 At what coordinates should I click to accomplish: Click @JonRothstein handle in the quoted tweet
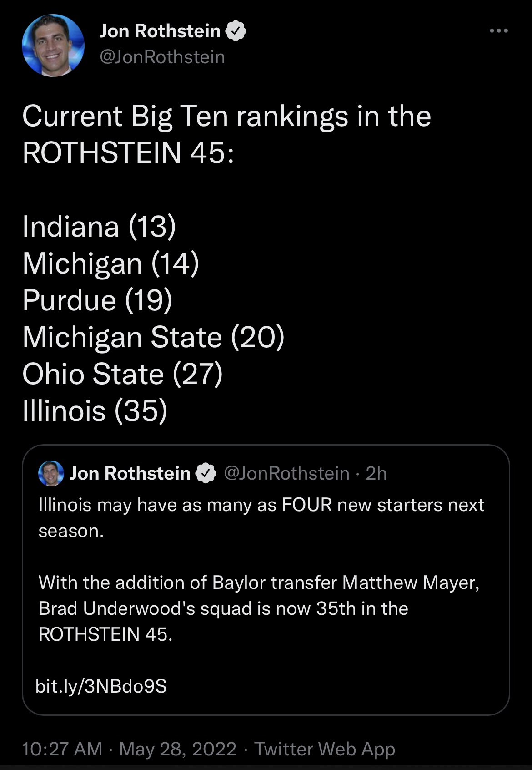[x=287, y=473]
